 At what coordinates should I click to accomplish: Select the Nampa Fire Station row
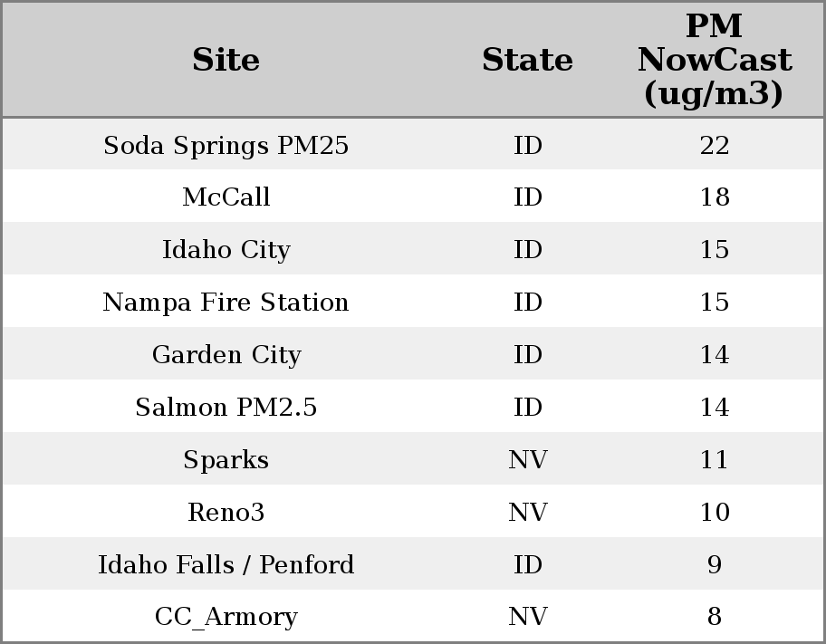pyautogui.click(x=226, y=303)
